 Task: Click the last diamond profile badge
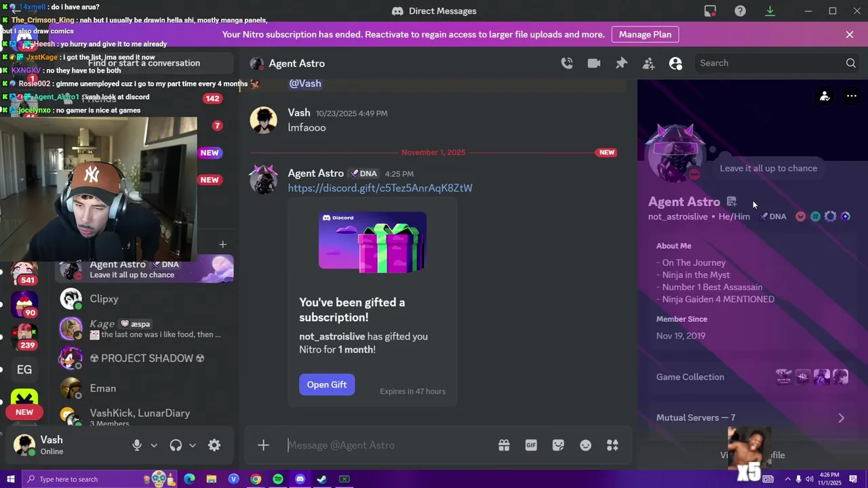[x=845, y=216]
